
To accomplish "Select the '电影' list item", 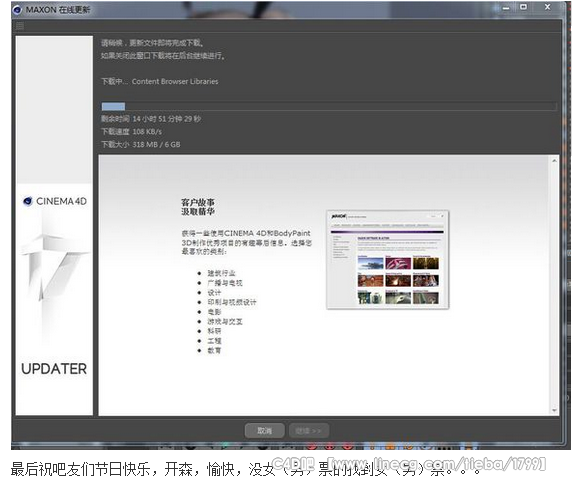I will tap(214, 312).
